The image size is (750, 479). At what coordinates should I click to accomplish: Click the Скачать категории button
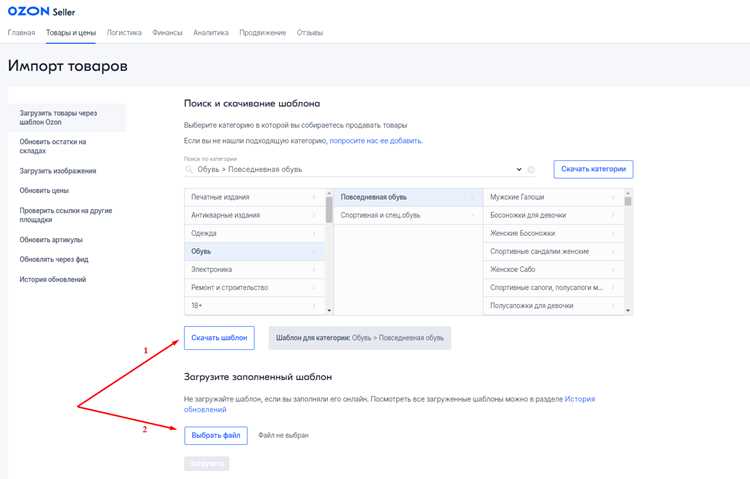593,169
